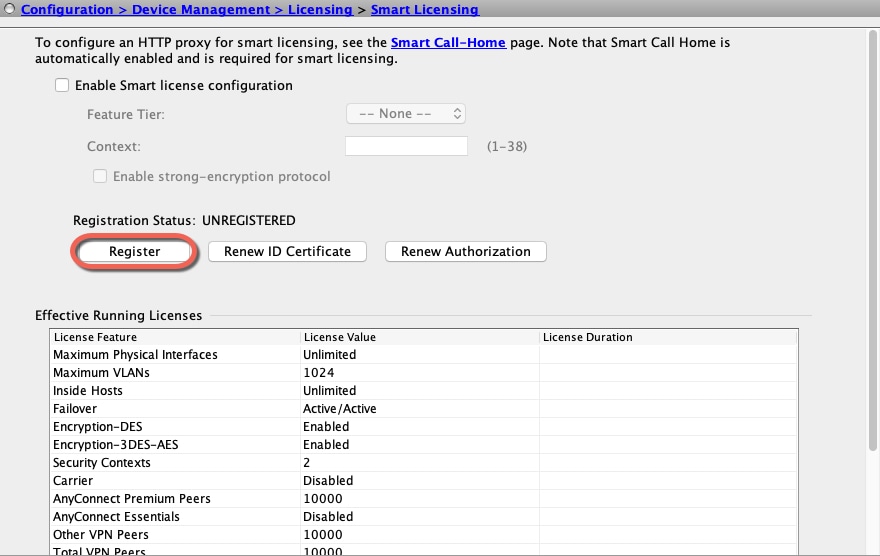Select the Other VPN Peers row
Viewport: 880px width, 556px height.
tap(424, 534)
